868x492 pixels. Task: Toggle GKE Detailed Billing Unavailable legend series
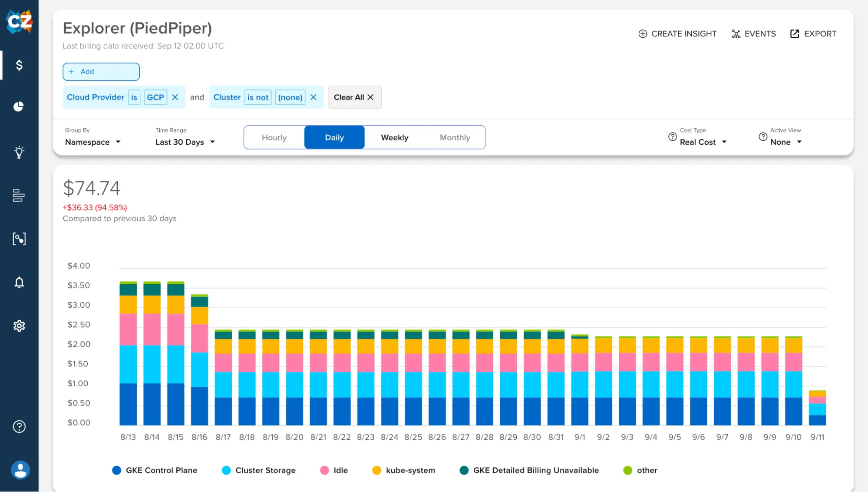[x=529, y=470]
